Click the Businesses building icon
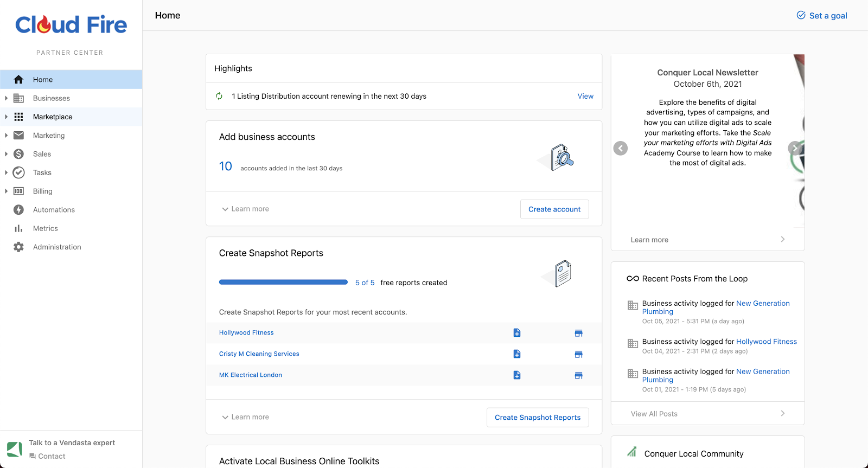 tap(18, 98)
